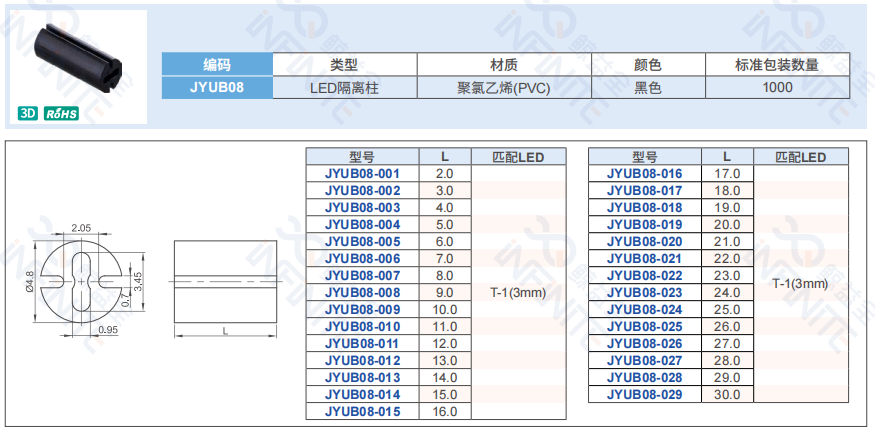
Task: Select model number JYUB08-023
Action: coord(644,293)
